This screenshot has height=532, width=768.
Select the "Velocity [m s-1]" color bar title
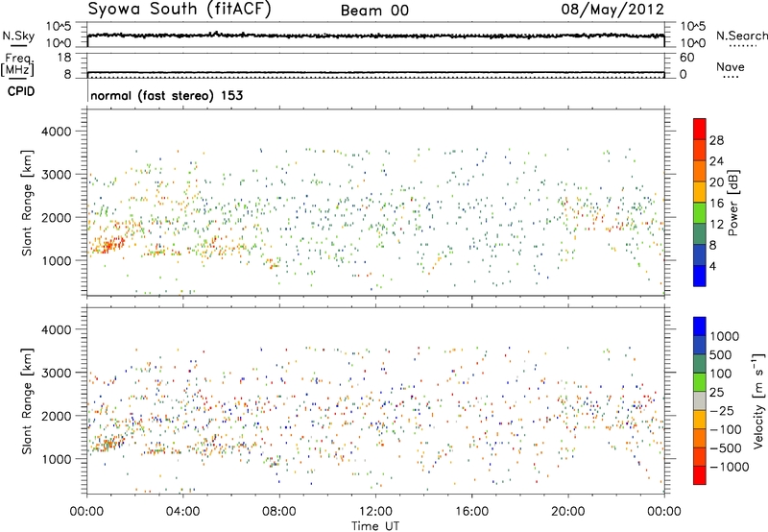tap(759, 400)
